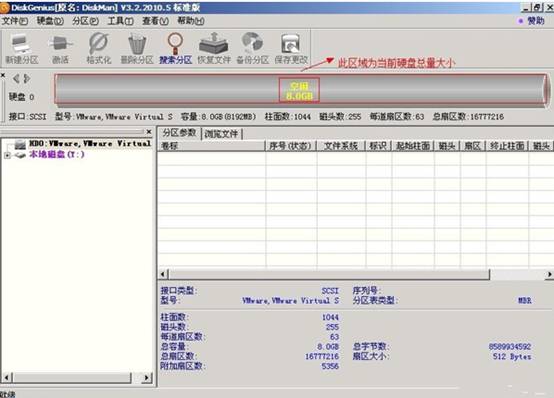Click the 备份分区 (Backup Partition) icon
Screen dimensions: 554x398
coord(252,48)
